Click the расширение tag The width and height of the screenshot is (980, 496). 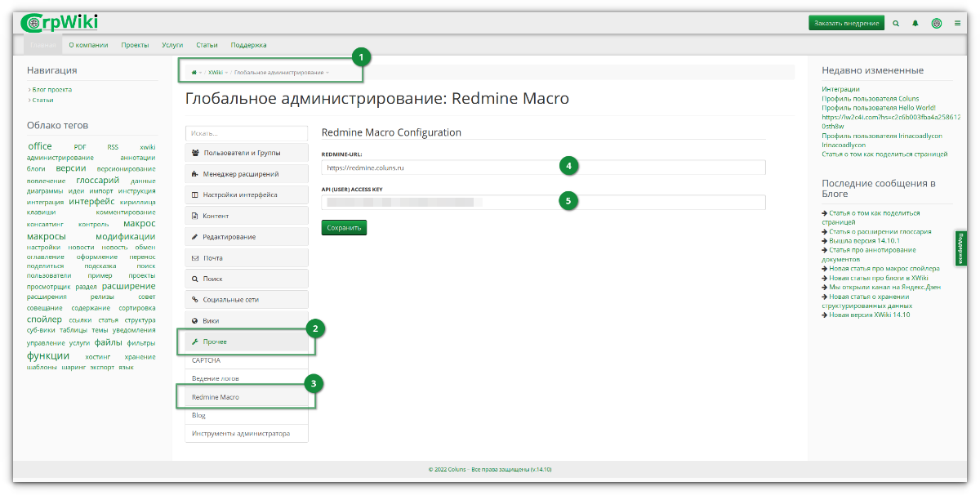[128, 287]
